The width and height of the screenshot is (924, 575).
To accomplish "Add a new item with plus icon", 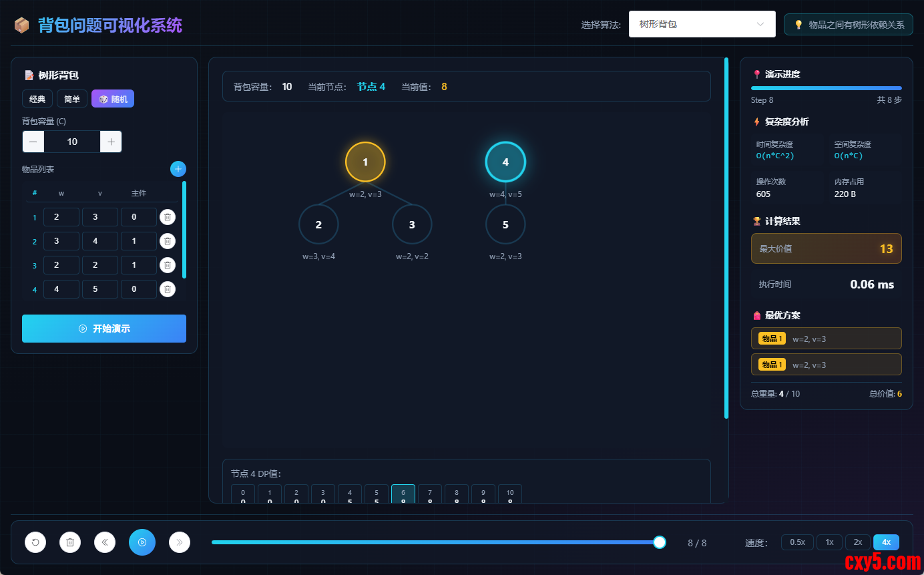I will pyautogui.click(x=178, y=169).
